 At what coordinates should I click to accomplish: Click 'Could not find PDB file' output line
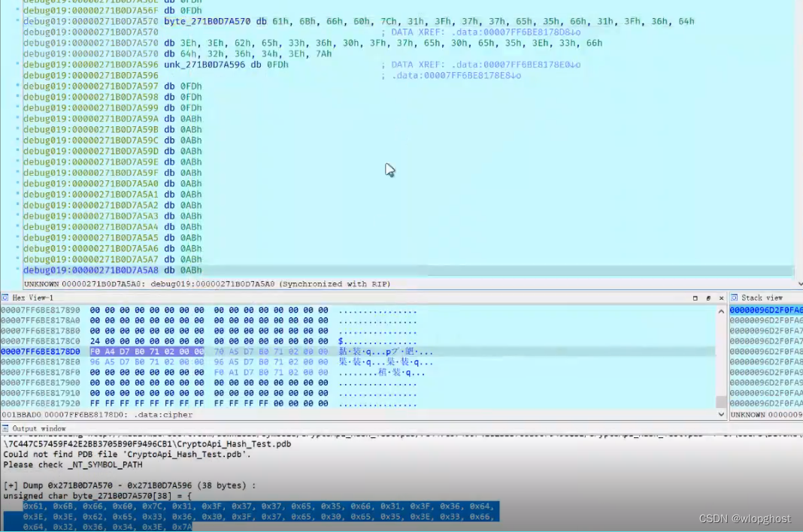coord(127,454)
